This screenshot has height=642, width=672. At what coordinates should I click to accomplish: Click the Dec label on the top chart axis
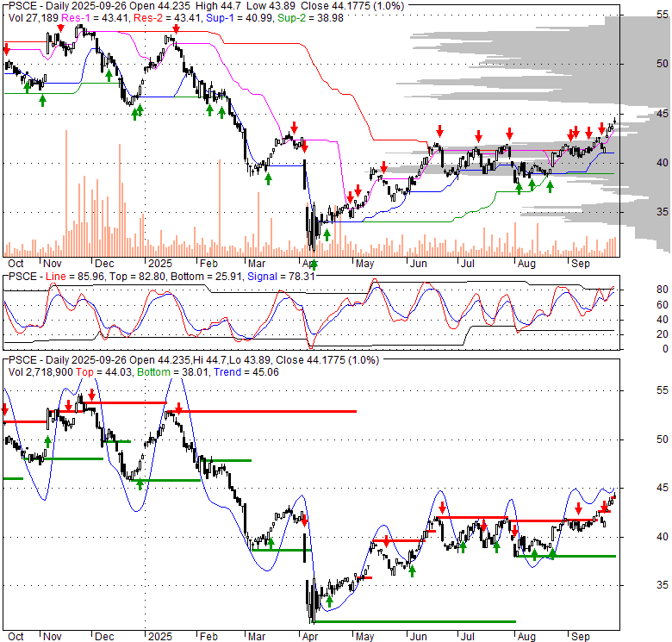click(x=104, y=264)
